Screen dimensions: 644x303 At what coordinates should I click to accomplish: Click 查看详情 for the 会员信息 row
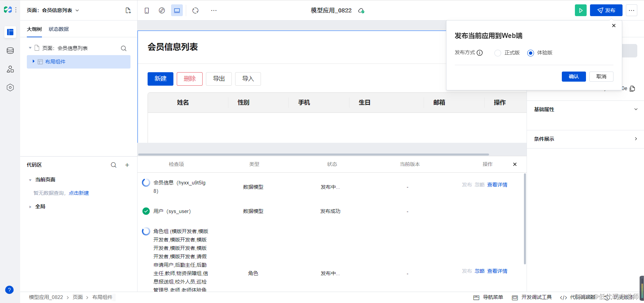[497, 185]
